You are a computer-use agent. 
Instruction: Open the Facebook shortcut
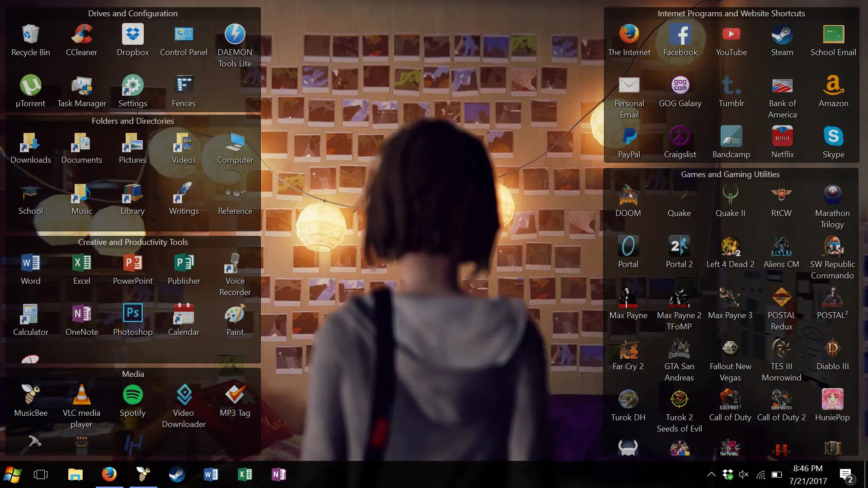(680, 41)
